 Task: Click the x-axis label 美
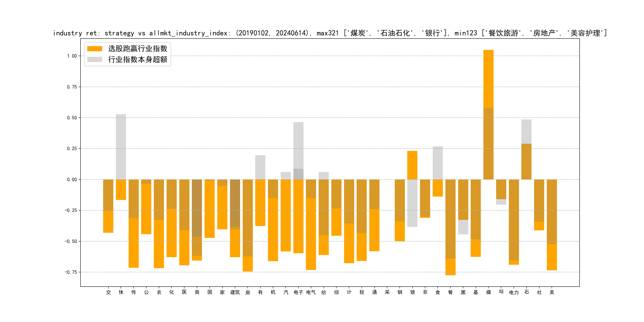[552, 292]
